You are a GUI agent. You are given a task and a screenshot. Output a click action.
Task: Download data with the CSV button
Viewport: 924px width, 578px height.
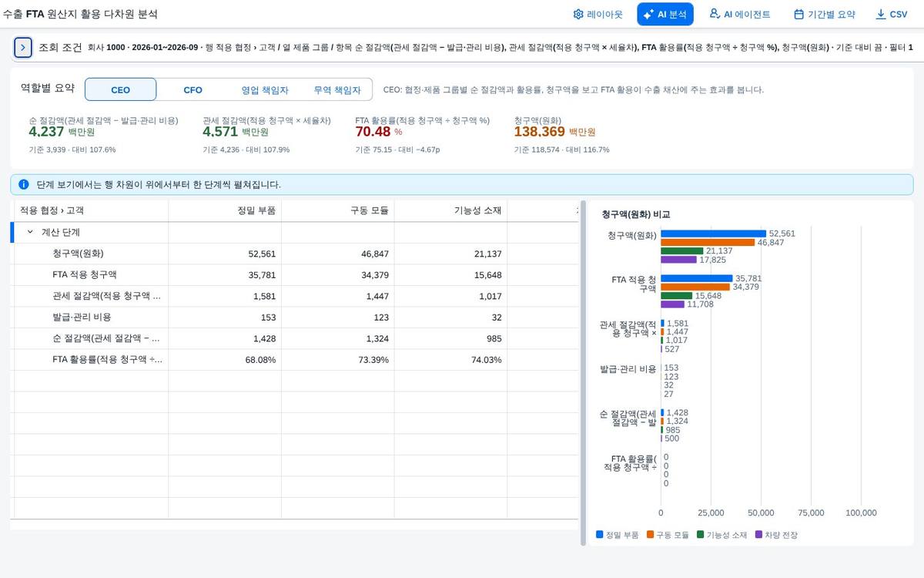click(892, 14)
